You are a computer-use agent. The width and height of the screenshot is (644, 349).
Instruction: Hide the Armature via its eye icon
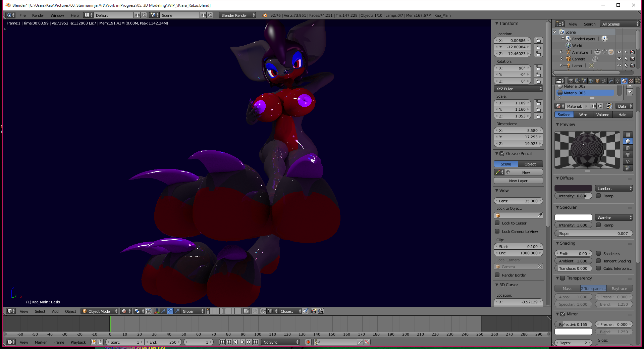tap(619, 52)
